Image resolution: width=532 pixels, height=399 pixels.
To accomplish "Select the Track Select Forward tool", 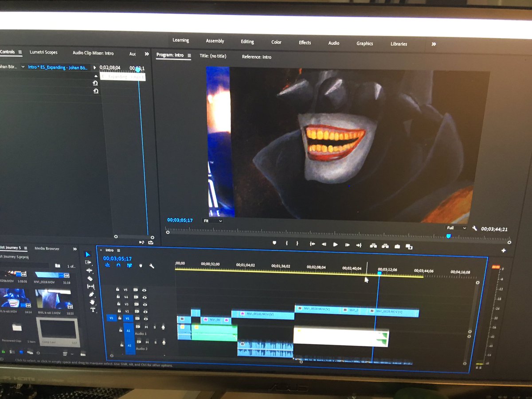I will [x=88, y=262].
